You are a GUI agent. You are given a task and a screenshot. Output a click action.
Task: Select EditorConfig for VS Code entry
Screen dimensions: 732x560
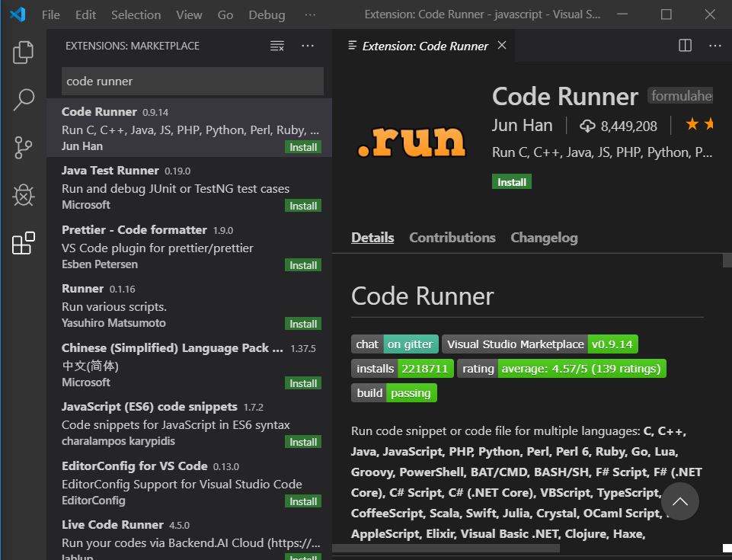click(190, 482)
